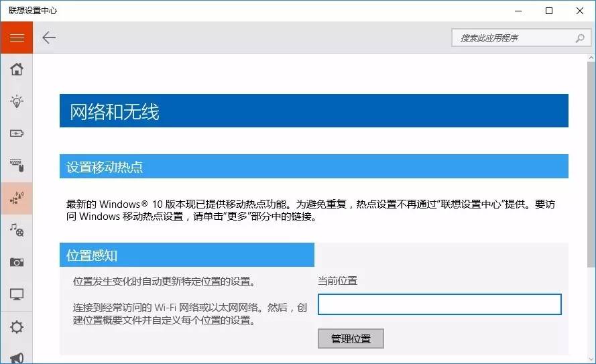Open battery power settings icon
Image resolution: width=596 pixels, height=364 pixels.
point(17,133)
